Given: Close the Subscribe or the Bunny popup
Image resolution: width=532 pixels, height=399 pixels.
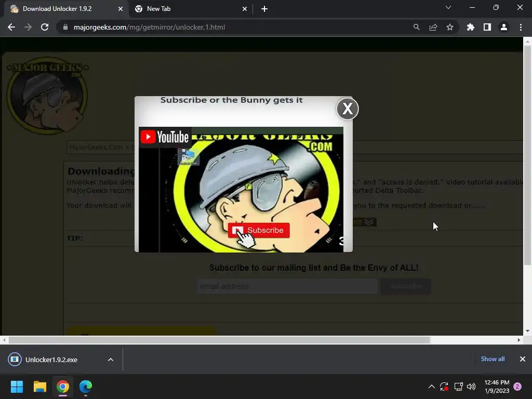Looking at the screenshot, I should pos(348,109).
